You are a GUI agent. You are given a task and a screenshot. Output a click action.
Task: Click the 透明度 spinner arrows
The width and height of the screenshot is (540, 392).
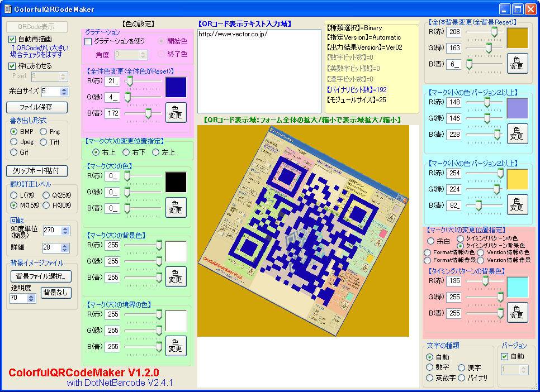(x=31, y=298)
